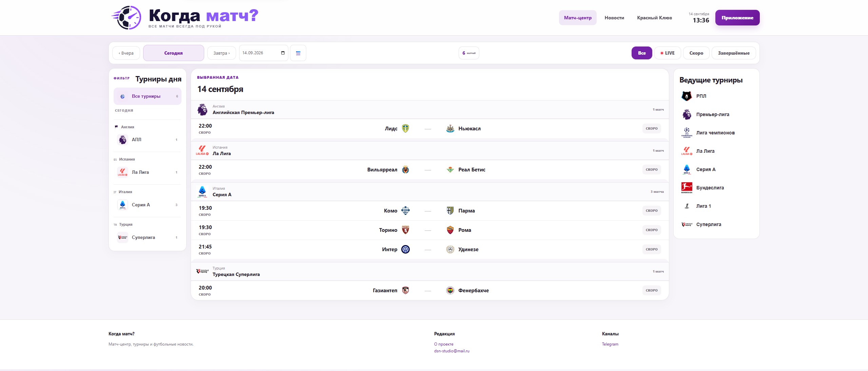Open the Красный Клюв nav item
The image size is (868, 371).
point(654,18)
